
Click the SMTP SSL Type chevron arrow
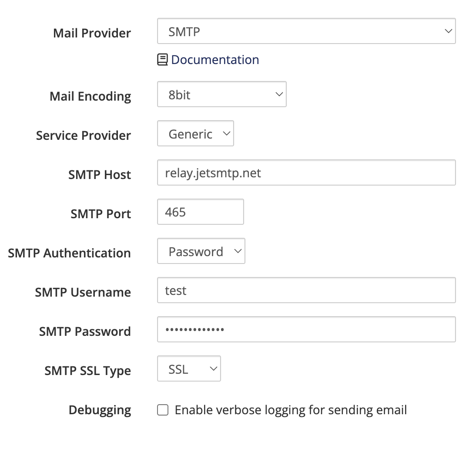coord(213,368)
